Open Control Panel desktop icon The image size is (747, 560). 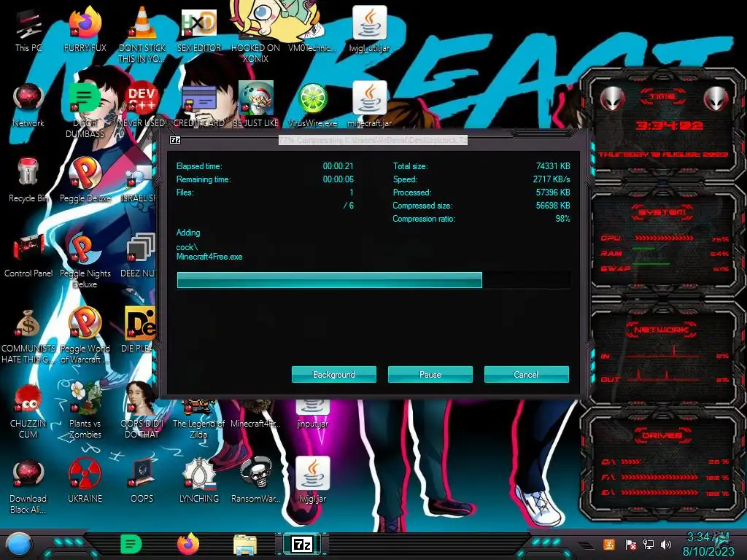click(x=28, y=255)
